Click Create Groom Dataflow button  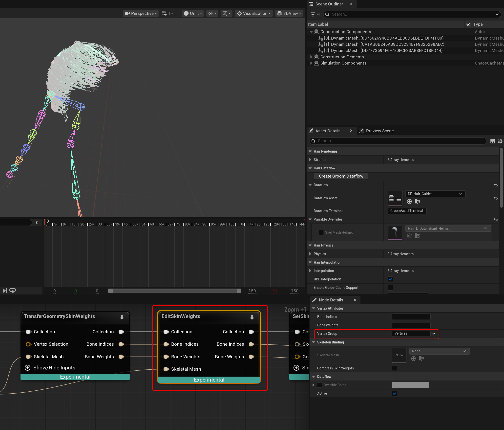(x=341, y=176)
